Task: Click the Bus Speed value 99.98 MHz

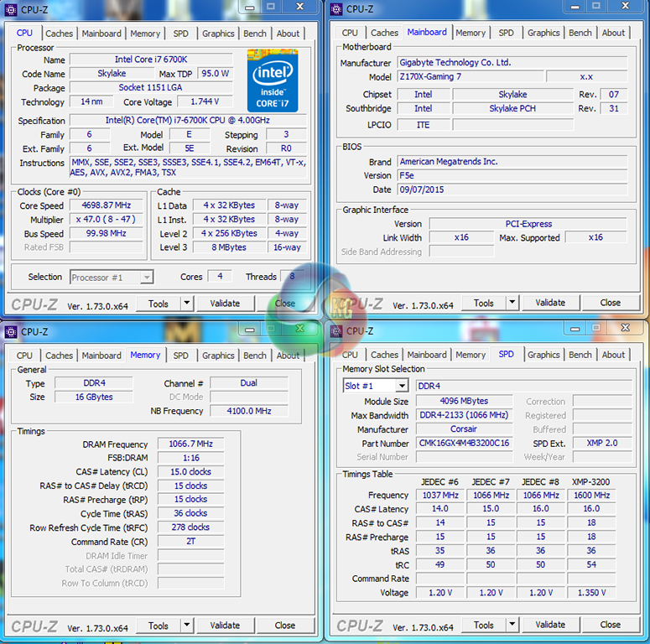Action: point(107,233)
